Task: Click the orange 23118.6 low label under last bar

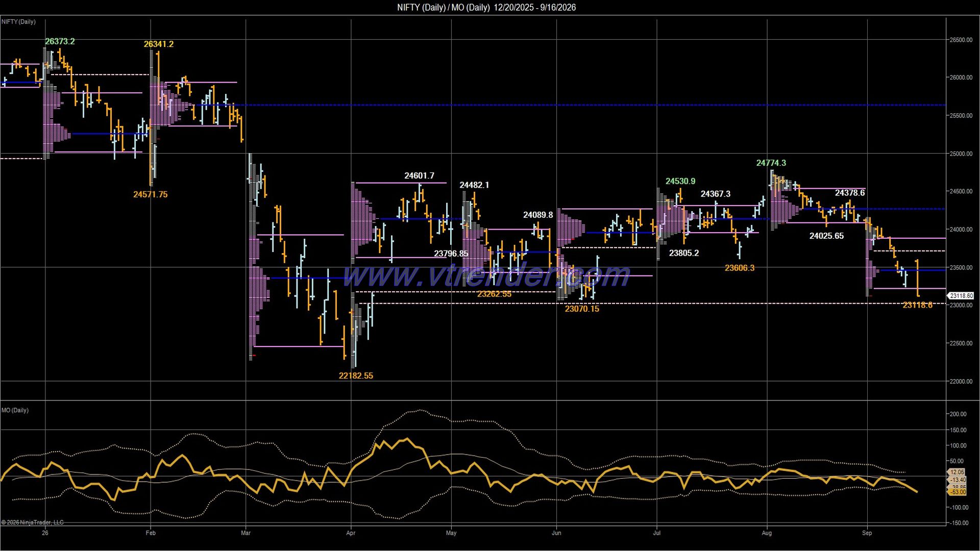Action: point(917,306)
